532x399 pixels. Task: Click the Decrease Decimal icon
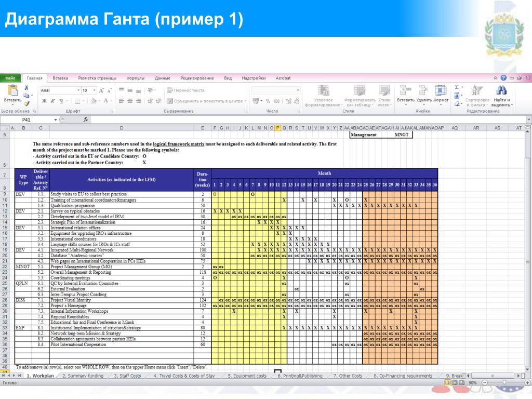click(x=297, y=101)
